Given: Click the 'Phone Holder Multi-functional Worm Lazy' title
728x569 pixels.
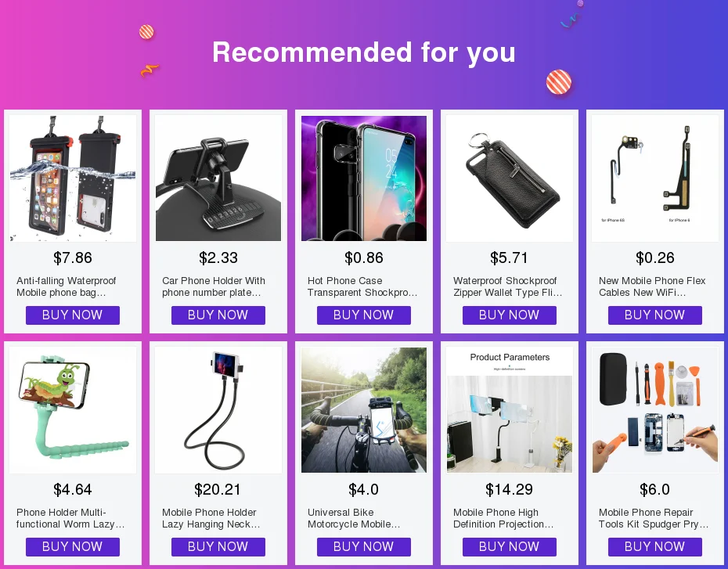Looking at the screenshot, I should (70, 518).
